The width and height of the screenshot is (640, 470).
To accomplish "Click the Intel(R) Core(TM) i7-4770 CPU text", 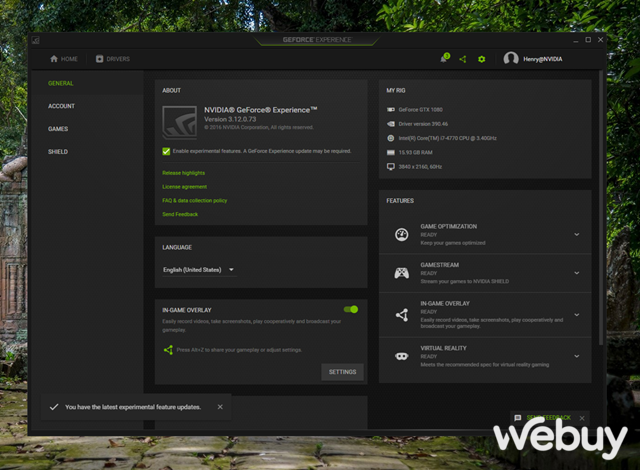I will [447, 138].
